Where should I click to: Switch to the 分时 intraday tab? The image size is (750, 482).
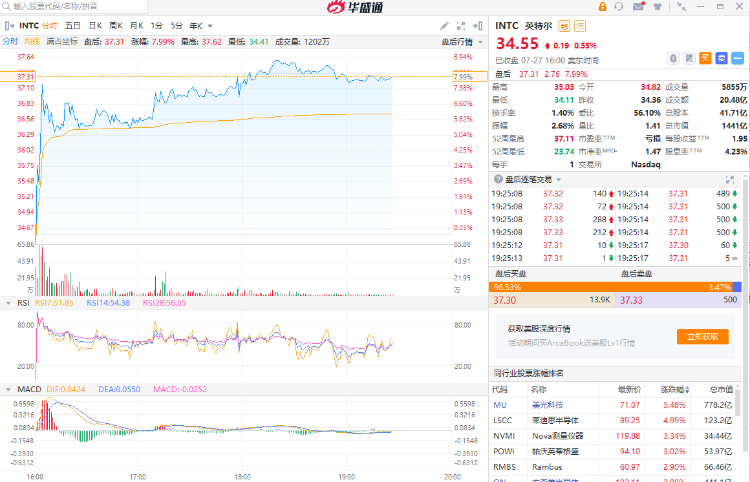[x=49, y=26]
